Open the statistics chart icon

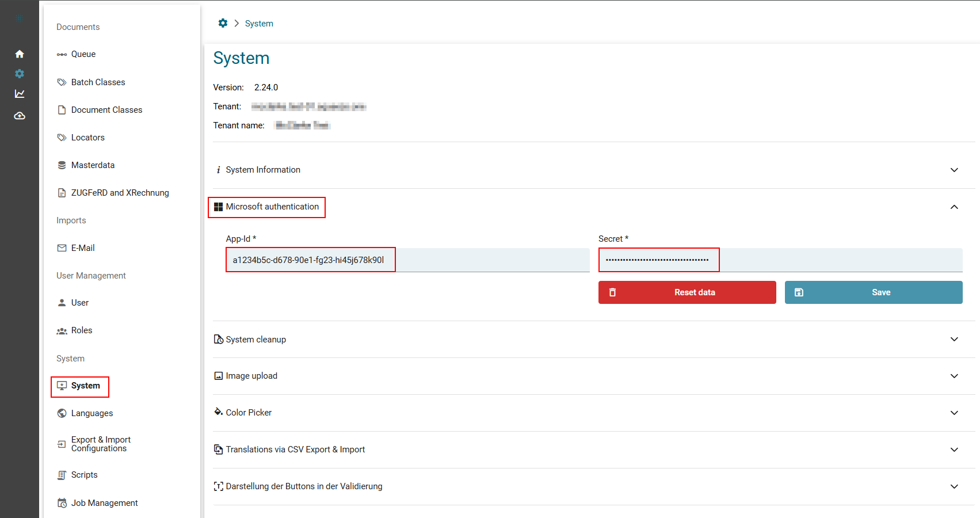coord(20,94)
